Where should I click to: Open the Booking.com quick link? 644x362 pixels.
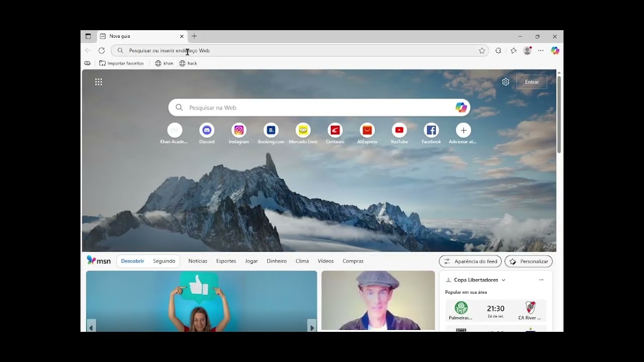[271, 134]
